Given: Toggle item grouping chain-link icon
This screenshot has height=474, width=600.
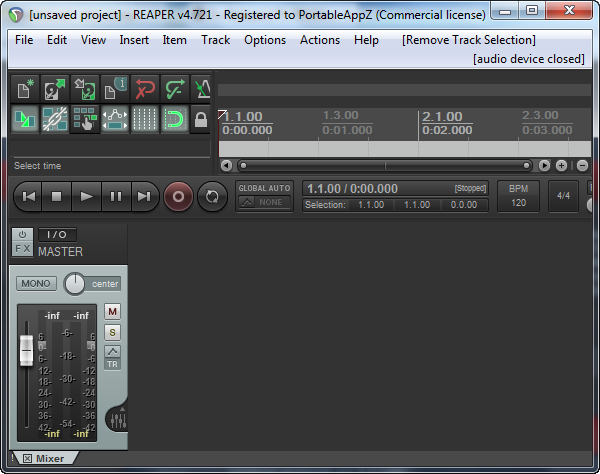Looking at the screenshot, I should point(54,120).
